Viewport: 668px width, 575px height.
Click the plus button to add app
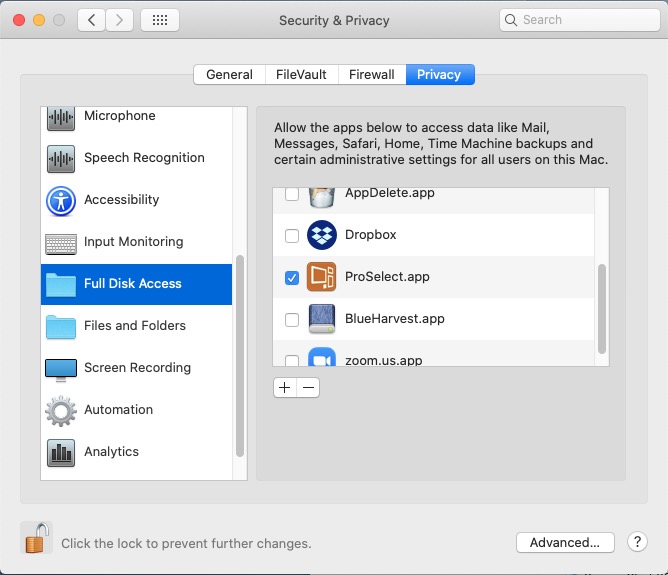pos(285,388)
